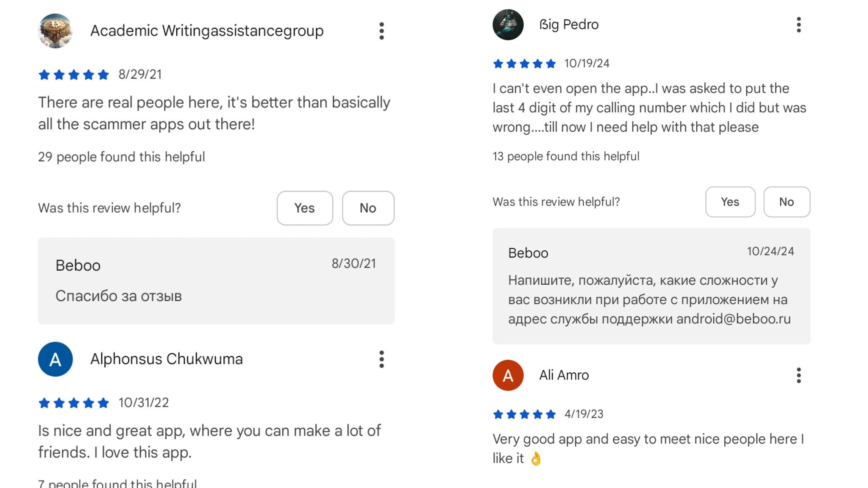Click Alphonsus Chukwuma blue A avatar
868x488 pixels.
55,359
